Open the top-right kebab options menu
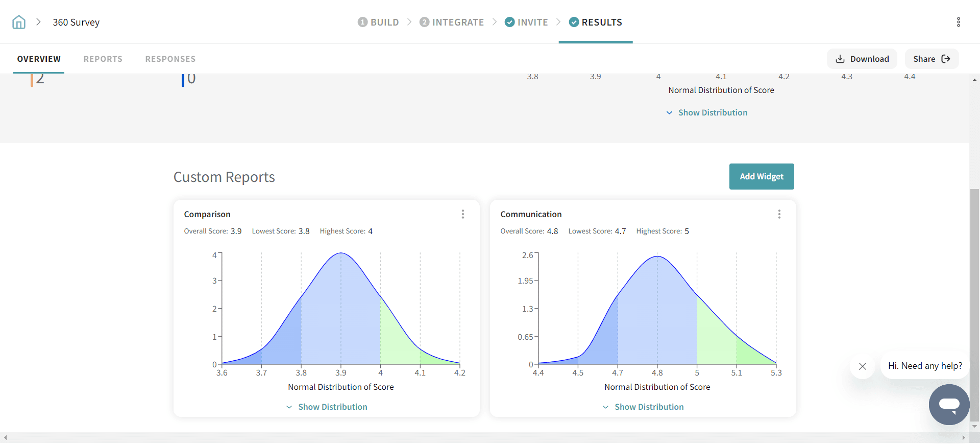 point(958,22)
